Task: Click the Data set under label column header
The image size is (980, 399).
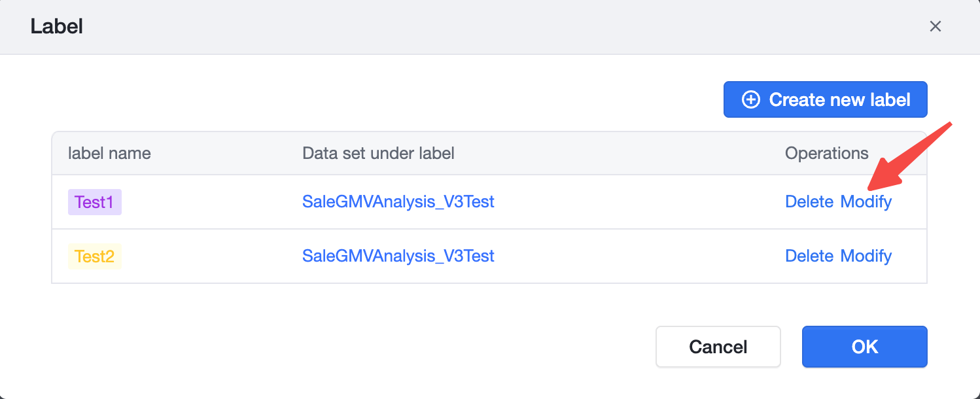Action: [x=378, y=153]
